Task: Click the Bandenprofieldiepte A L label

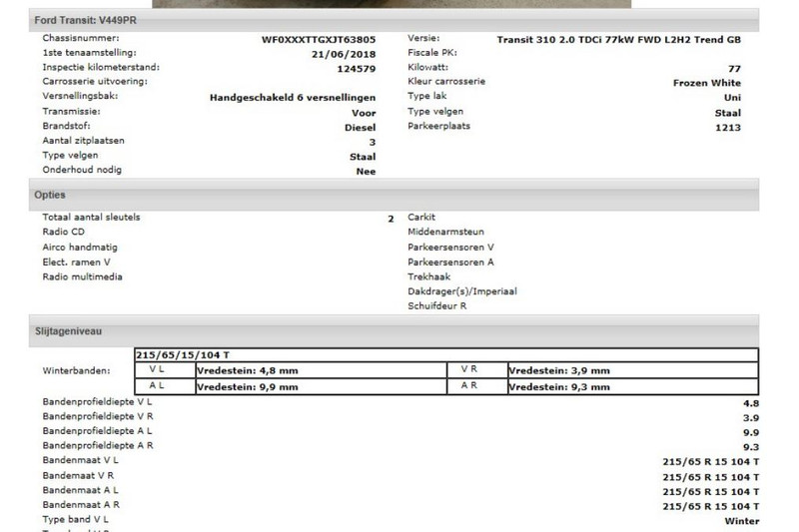Action: click(x=97, y=431)
